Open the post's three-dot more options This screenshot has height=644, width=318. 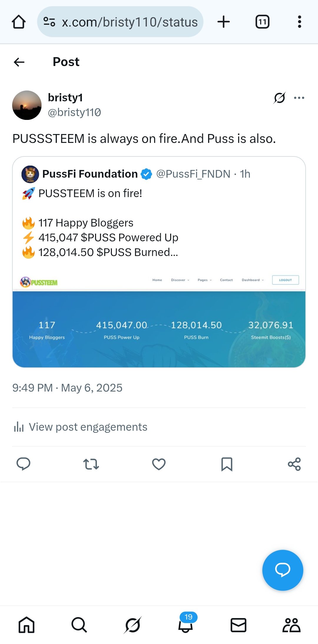click(x=299, y=98)
